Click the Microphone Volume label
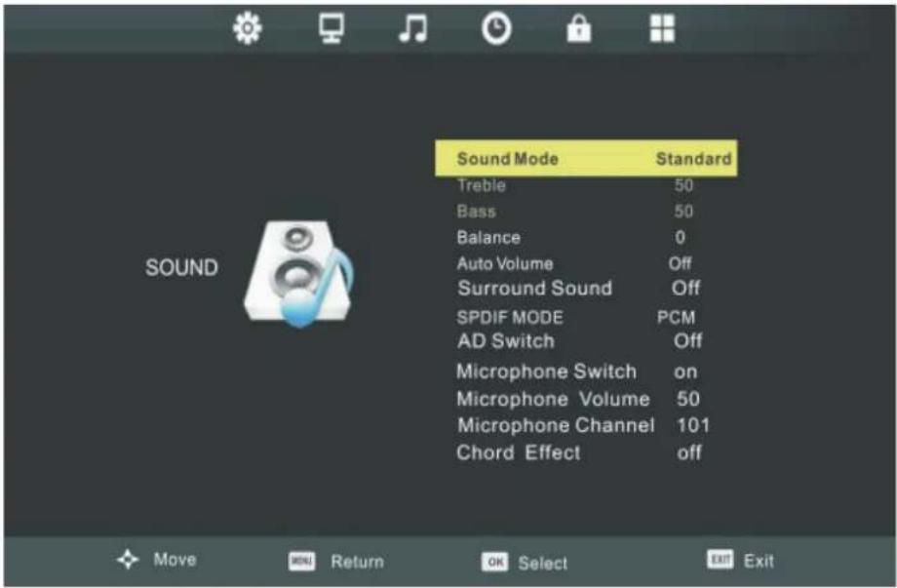The image size is (897, 588). pyautogui.click(x=553, y=399)
